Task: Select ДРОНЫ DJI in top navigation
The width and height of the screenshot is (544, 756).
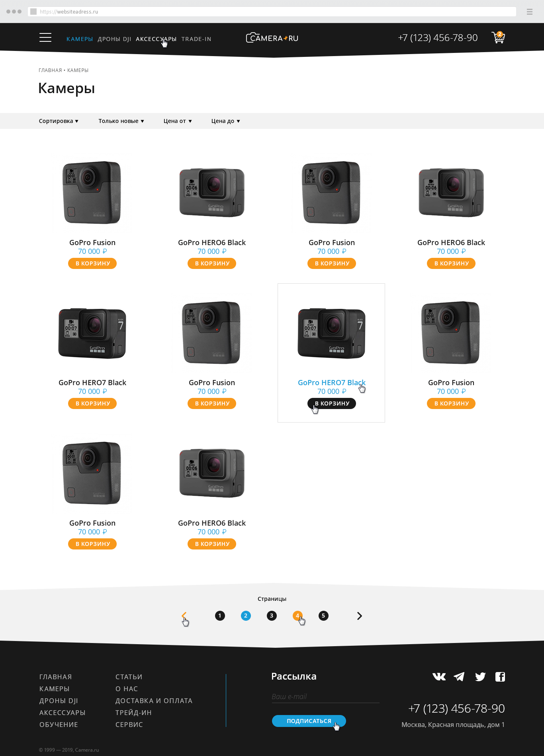Action: pos(114,39)
